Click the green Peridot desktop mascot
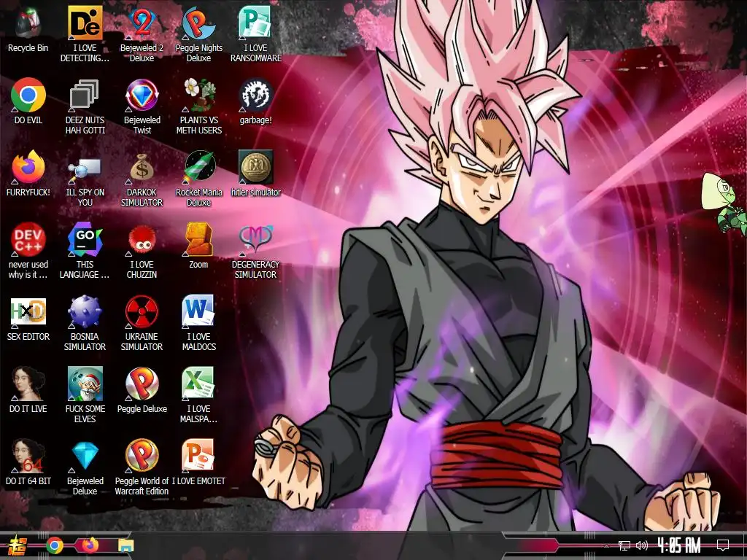Viewport: 747px width, 560px height. 723,203
